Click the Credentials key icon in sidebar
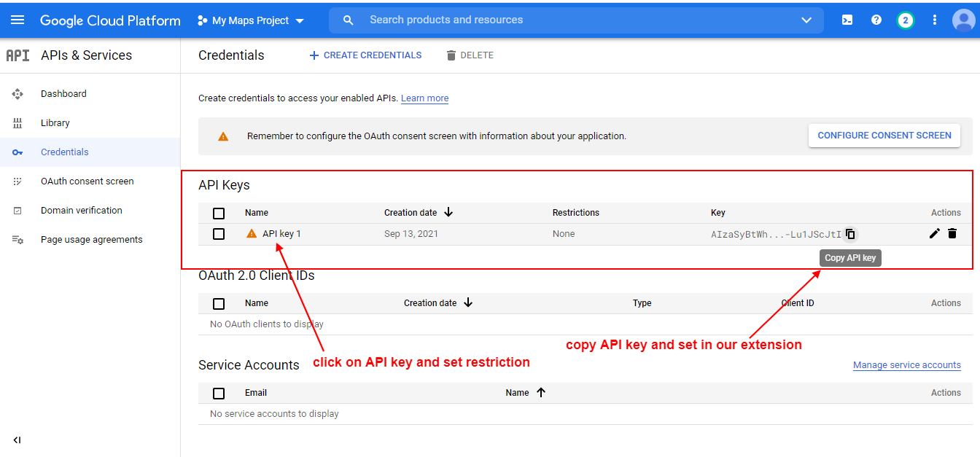980x457 pixels. click(17, 152)
